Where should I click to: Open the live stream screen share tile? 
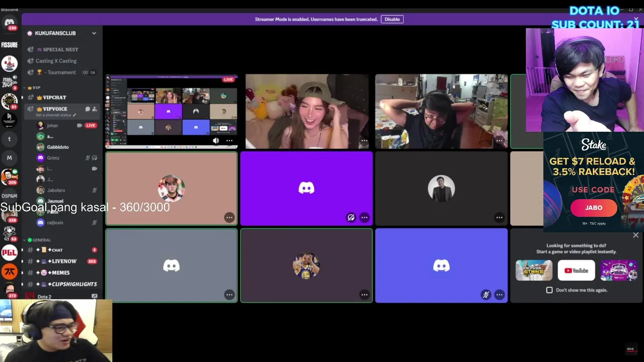click(171, 112)
